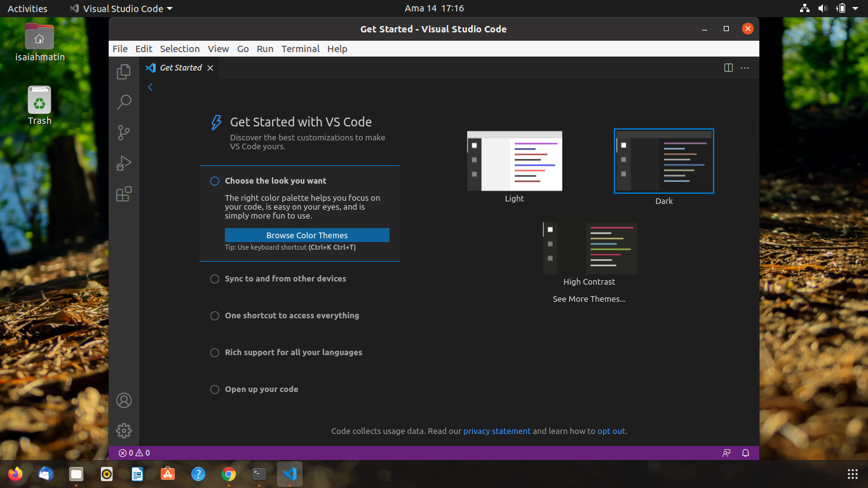Launch Google Chrome from the dock
The height and width of the screenshot is (488, 868).
tap(229, 474)
